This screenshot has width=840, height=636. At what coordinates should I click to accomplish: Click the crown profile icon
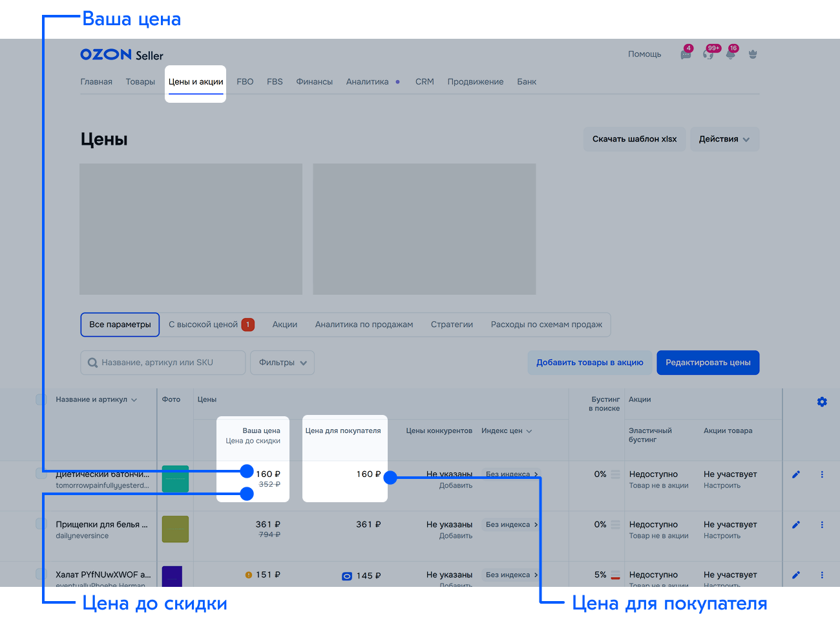(x=753, y=54)
